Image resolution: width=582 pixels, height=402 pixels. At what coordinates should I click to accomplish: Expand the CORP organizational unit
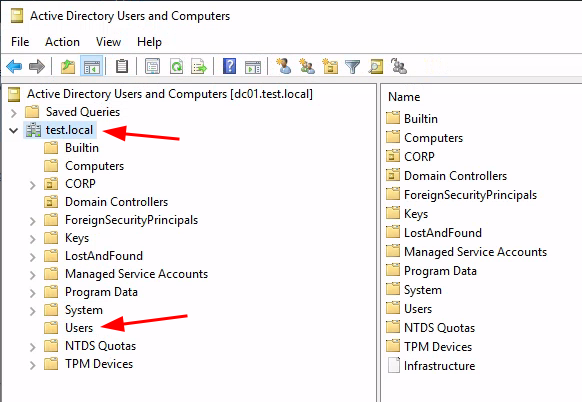pyautogui.click(x=33, y=184)
